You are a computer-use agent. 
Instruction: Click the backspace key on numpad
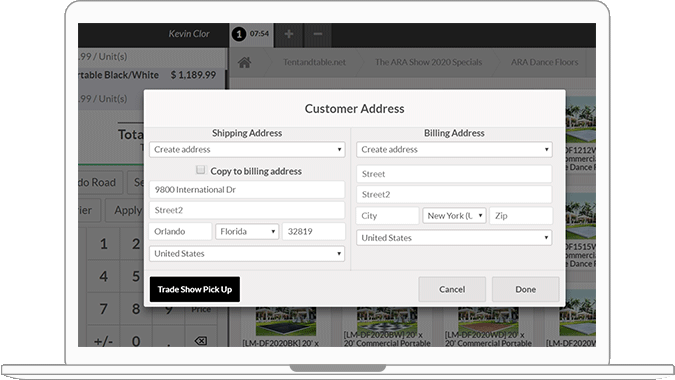(201, 341)
